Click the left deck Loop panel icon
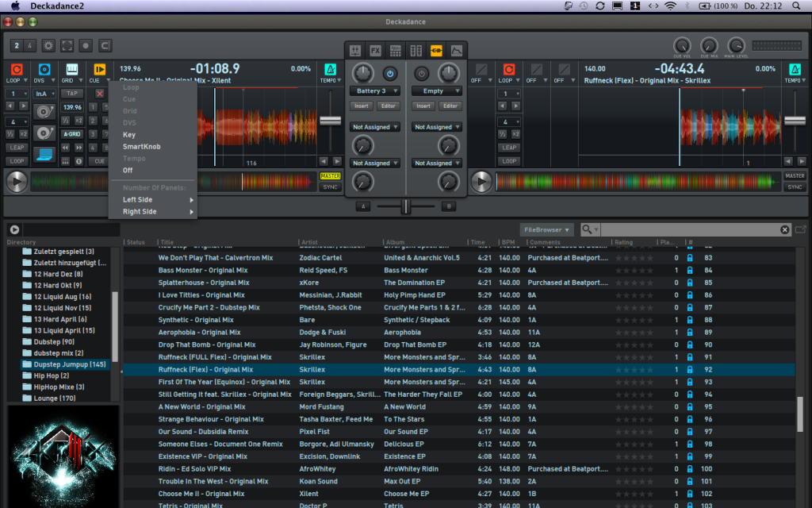The image size is (812, 508). (x=17, y=70)
